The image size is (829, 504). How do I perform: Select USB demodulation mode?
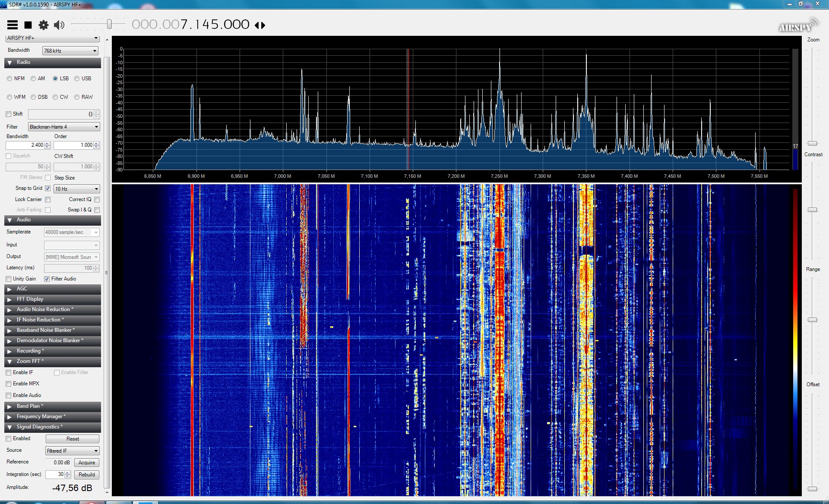tap(77, 79)
